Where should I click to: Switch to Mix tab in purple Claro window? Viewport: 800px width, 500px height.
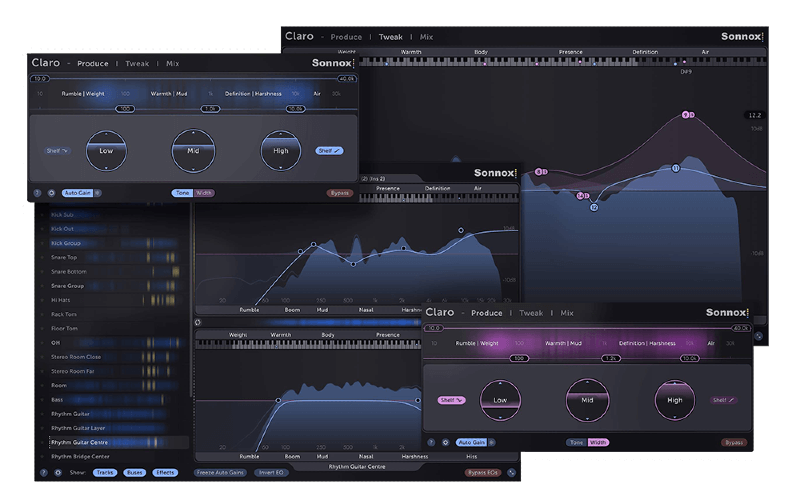point(568,313)
